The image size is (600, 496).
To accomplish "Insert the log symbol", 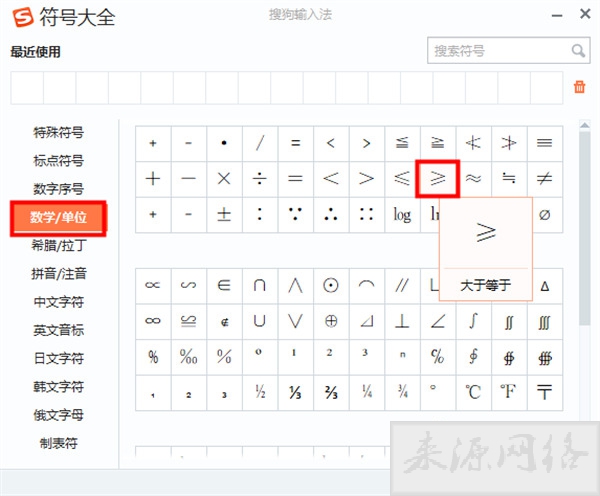I will click(x=402, y=214).
